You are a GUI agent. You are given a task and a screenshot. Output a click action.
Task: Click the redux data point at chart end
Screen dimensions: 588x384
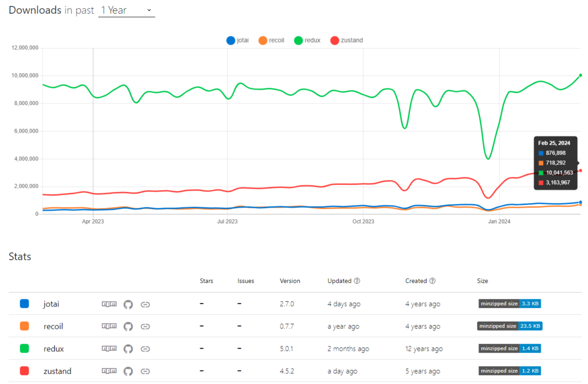(x=580, y=75)
